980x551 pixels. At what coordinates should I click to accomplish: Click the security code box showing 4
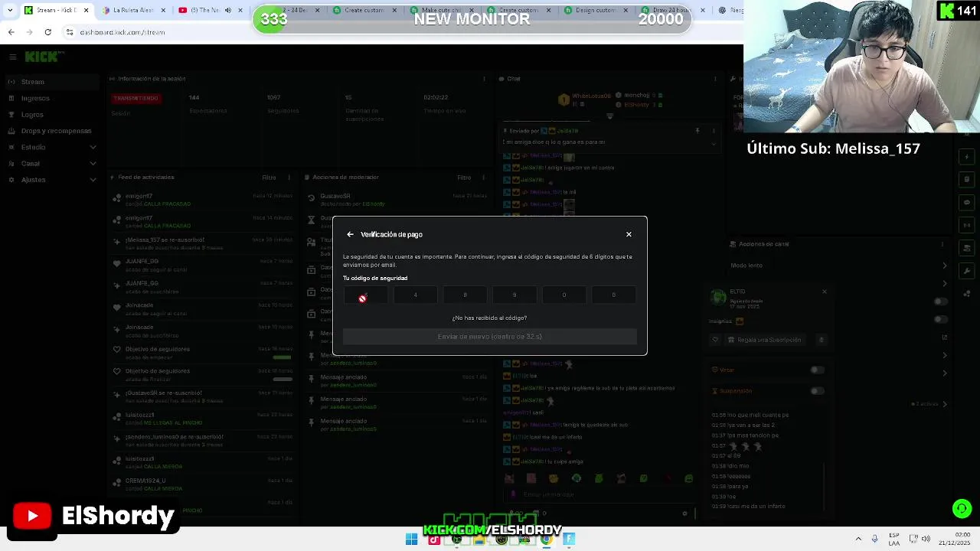point(416,295)
